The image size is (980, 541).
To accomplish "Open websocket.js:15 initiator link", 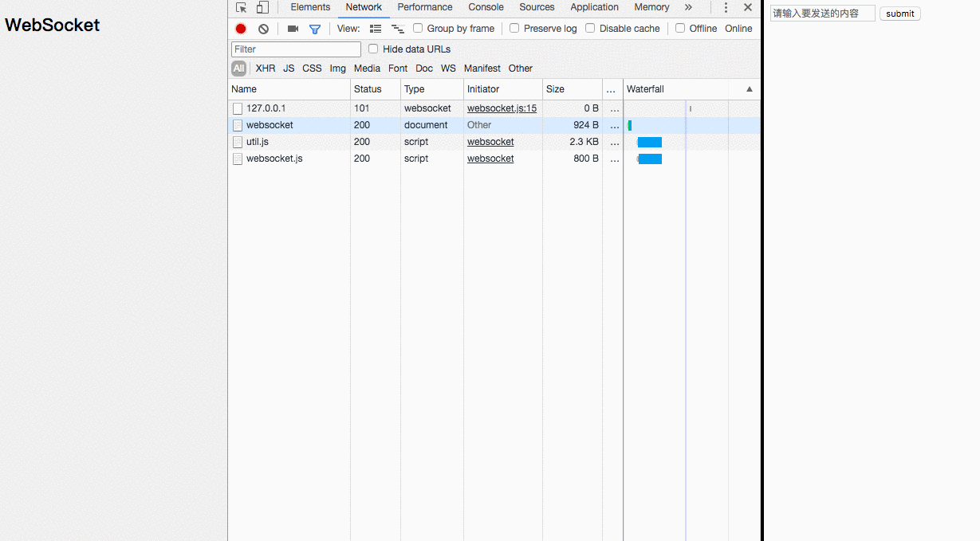I will (502, 108).
